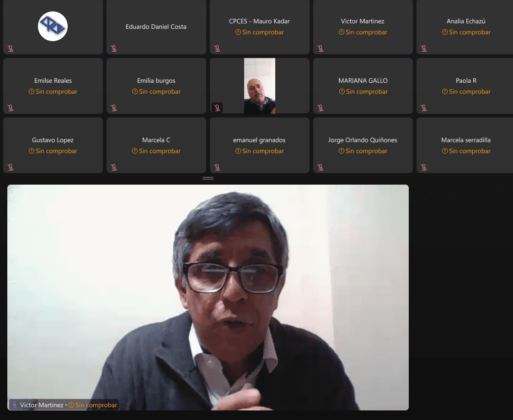The width and height of the screenshot is (513, 420).
Task: Click muted mic icon on CPCES - Mauro Kadar tile
Action: coord(217,48)
